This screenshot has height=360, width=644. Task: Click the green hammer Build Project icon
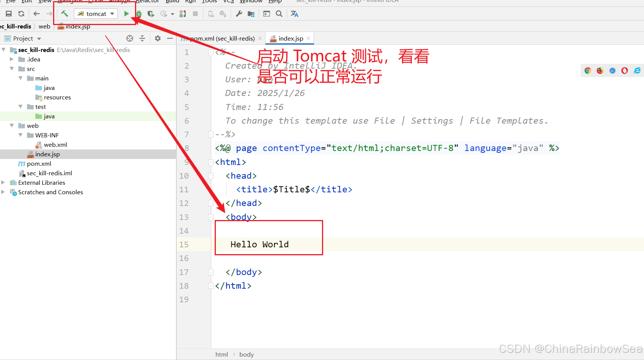pos(65,14)
